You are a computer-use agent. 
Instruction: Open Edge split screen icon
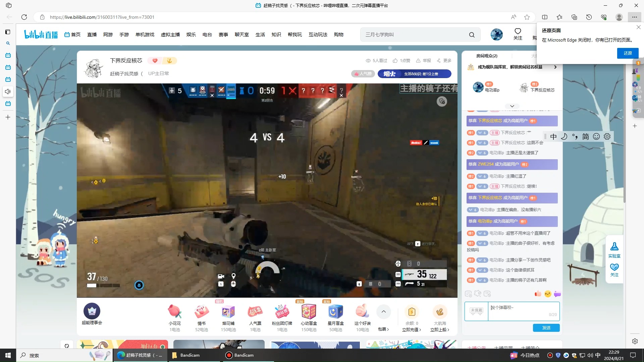545,17
